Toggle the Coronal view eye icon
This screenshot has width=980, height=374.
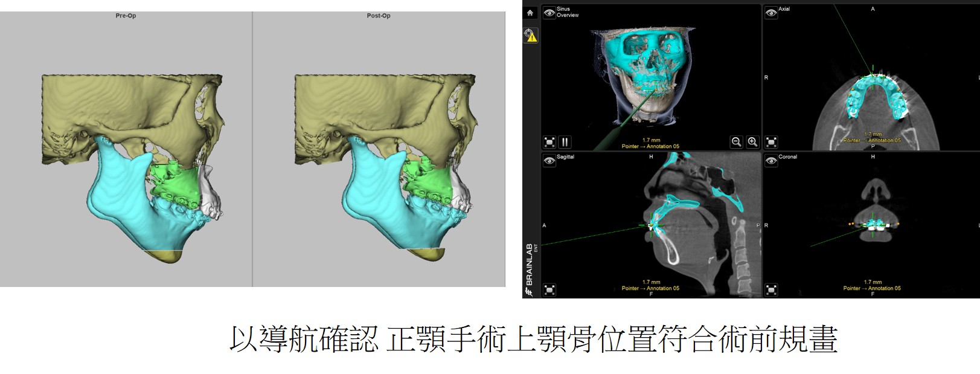pyautogui.click(x=771, y=161)
